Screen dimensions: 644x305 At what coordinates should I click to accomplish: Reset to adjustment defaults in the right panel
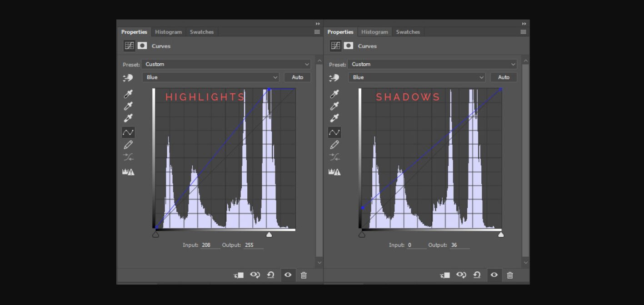[x=477, y=275]
